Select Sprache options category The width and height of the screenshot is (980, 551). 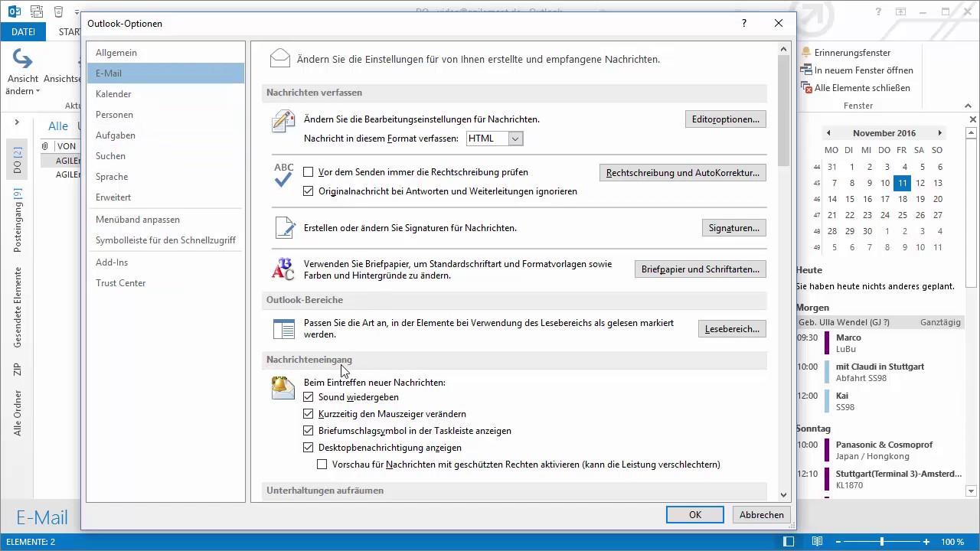coord(165,177)
